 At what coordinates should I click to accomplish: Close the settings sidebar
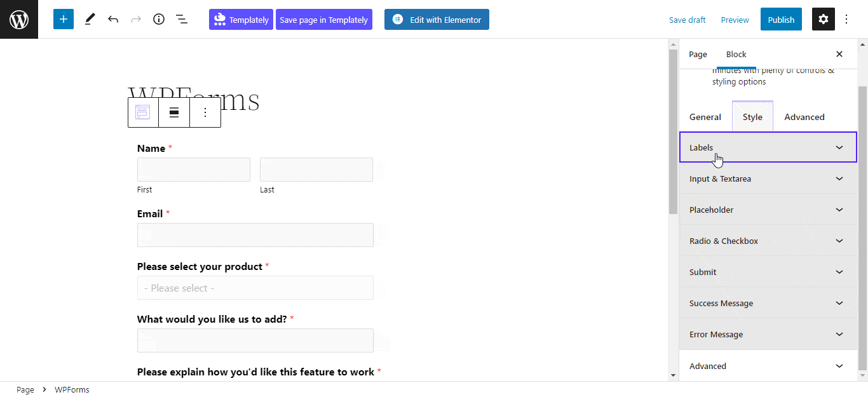pyautogui.click(x=839, y=54)
